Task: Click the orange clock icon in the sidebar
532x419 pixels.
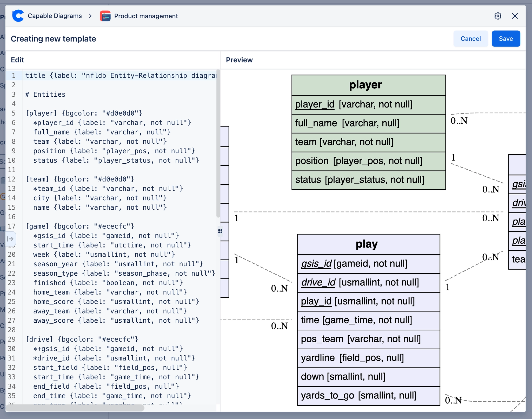Action: click(3, 197)
